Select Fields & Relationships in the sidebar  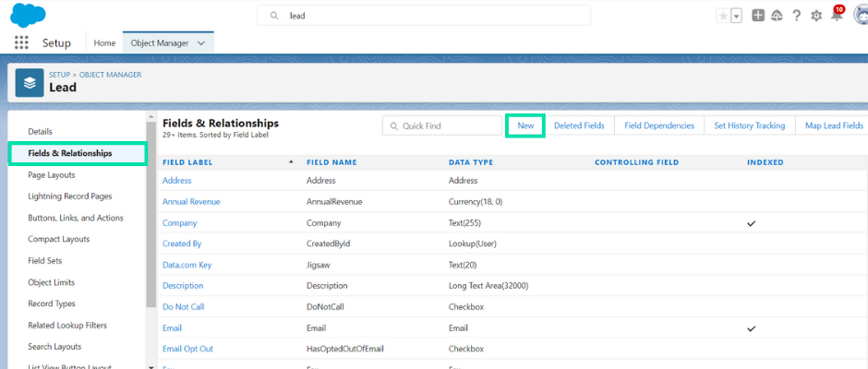click(x=78, y=153)
